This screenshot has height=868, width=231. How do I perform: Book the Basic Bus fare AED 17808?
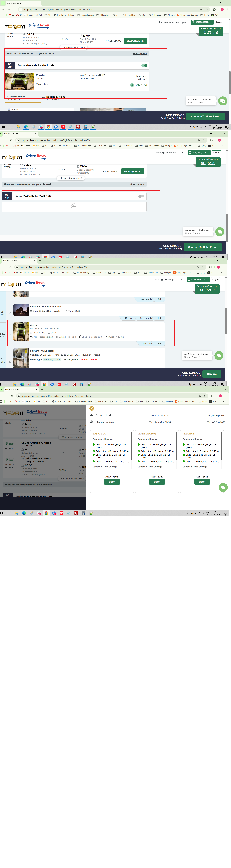tap(112, 482)
